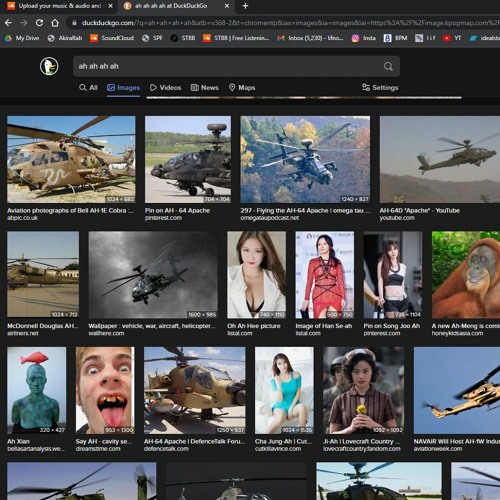The height and width of the screenshot is (500, 500).
Task: Open the SPF bookmark
Action: tap(152, 38)
